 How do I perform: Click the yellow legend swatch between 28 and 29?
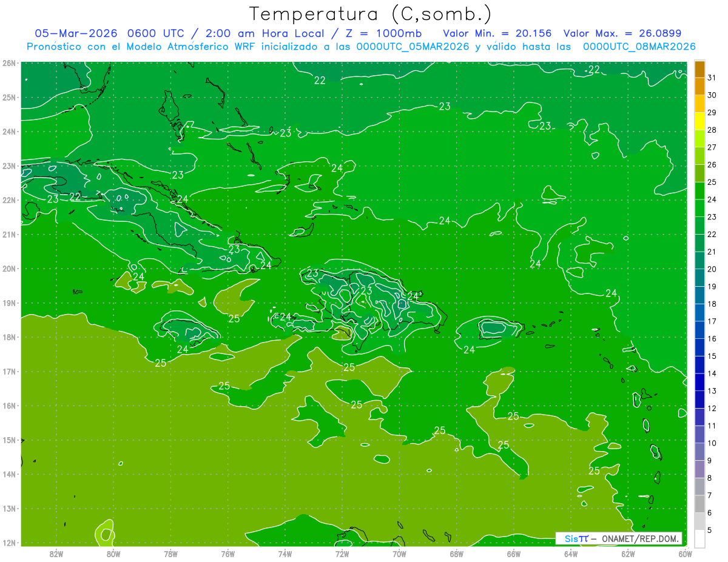(699, 121)
